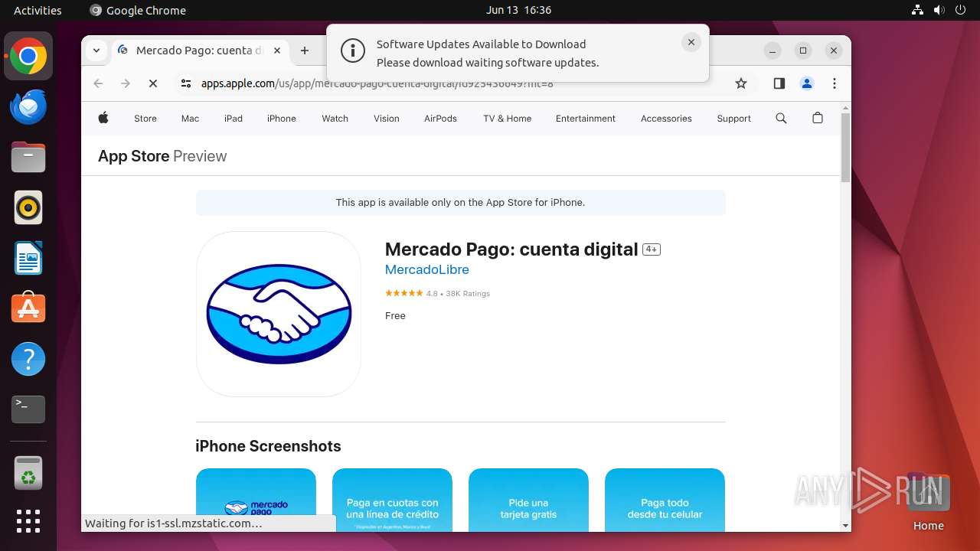
Task: Open Files manager from the dock
Action: pyautogui.click(x=28, y=157)
